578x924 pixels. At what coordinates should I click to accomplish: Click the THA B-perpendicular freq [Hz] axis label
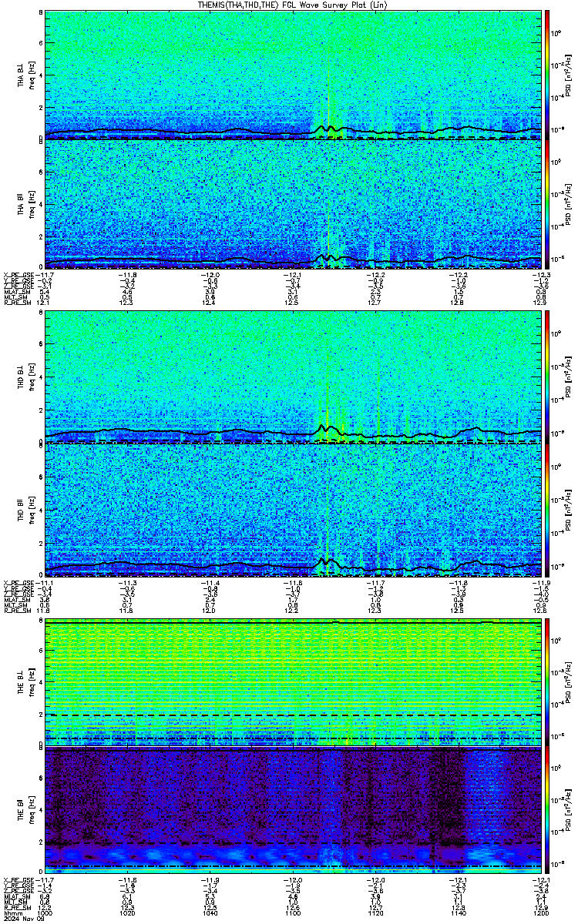[x=30, y=75]
